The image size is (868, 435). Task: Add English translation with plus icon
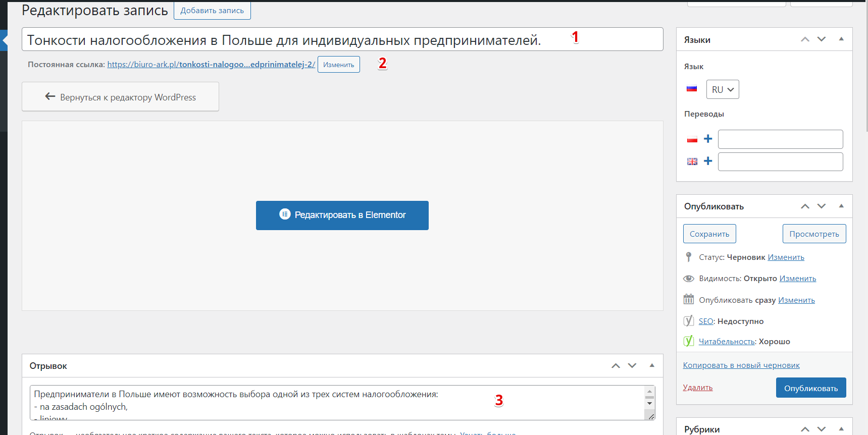[x=708, y=161]
